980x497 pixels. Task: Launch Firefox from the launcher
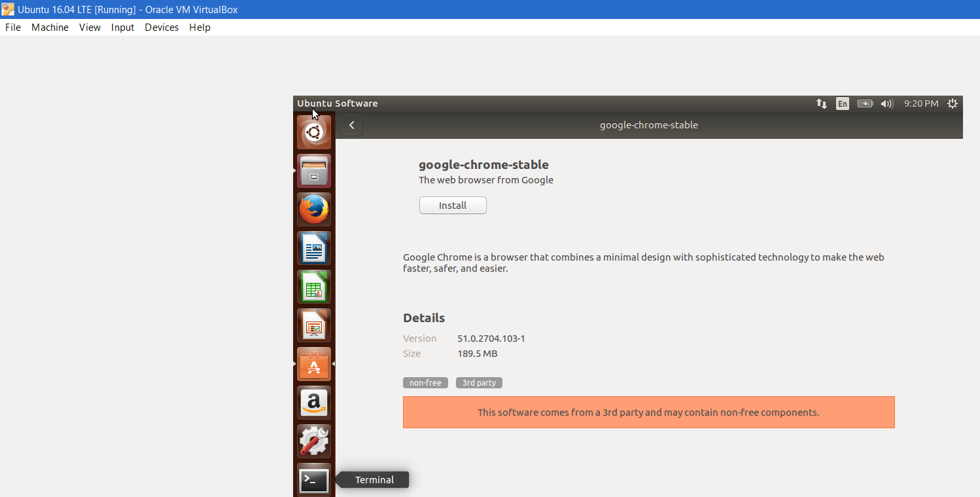(x=314, y=210)
